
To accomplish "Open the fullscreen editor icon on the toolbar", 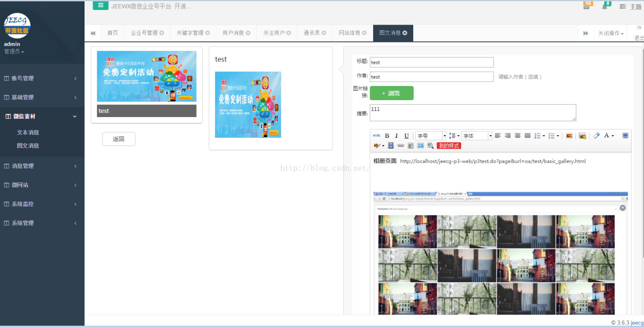I will click(x=625, y=135).
